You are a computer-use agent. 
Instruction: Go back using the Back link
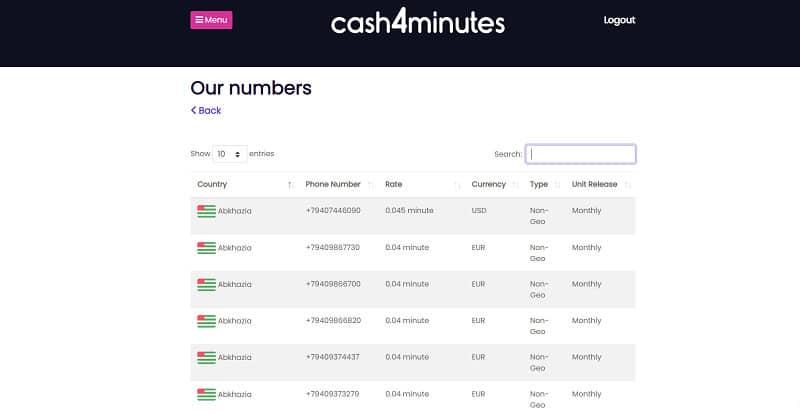pos(206,110)
